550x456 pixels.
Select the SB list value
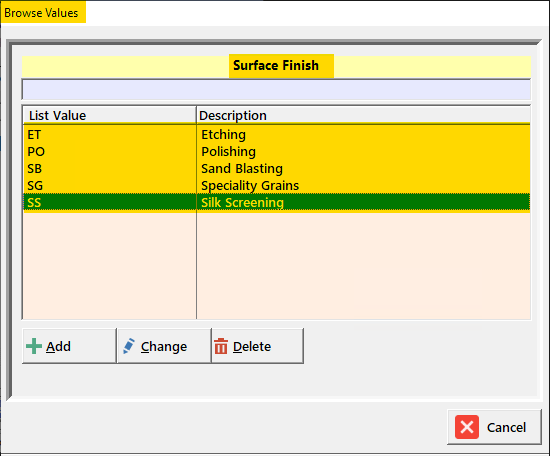tap(35, 169)
